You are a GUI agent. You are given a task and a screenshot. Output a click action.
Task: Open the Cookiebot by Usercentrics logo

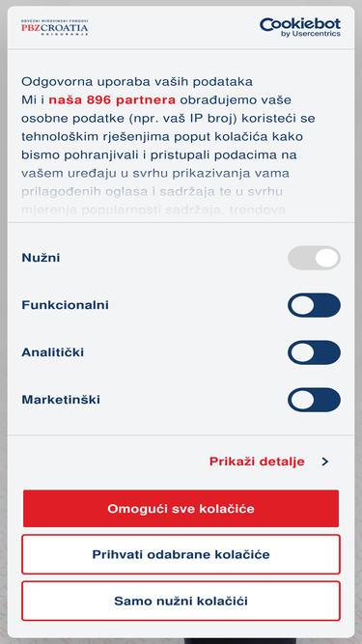pos(300,28)
